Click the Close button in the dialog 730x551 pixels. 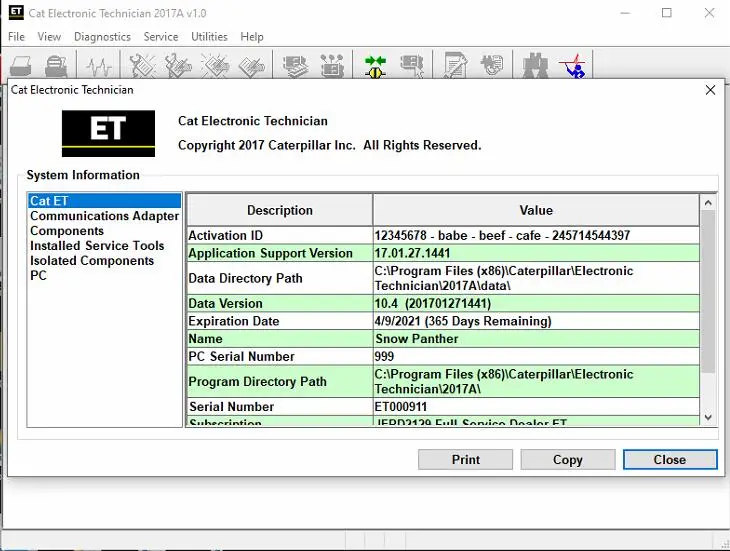[x=669, y=460]
